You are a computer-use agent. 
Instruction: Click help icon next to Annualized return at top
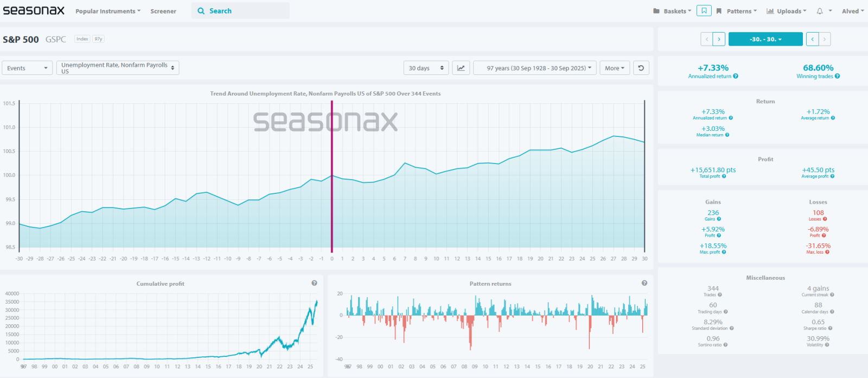pyautogui.click(x=736, y=77)
